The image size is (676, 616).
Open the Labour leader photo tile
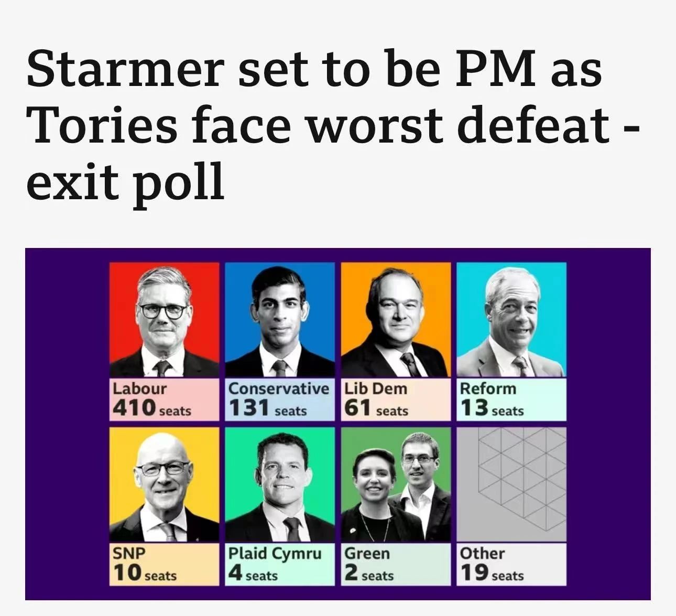pos(164,320)
